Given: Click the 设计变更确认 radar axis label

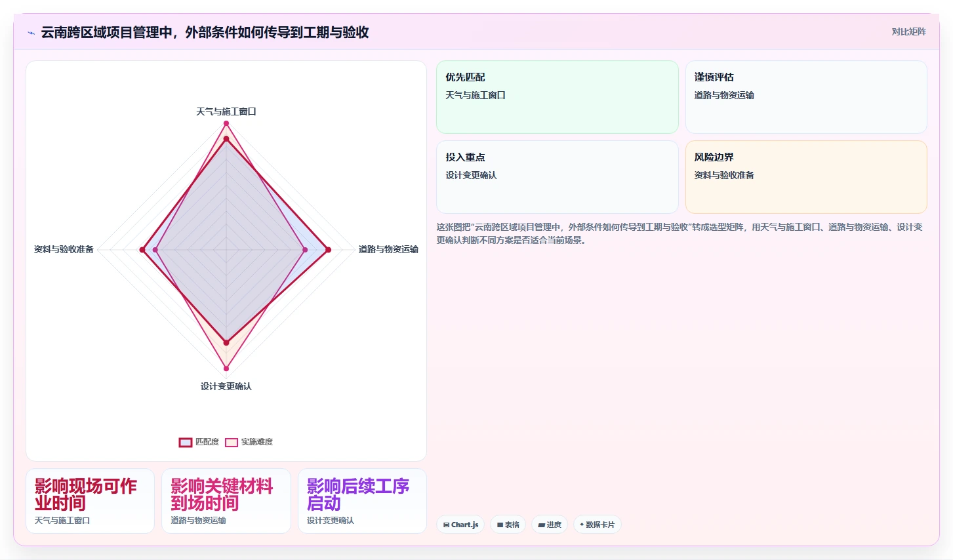Looking at the screenshot, I should click(x=226, y=386).
